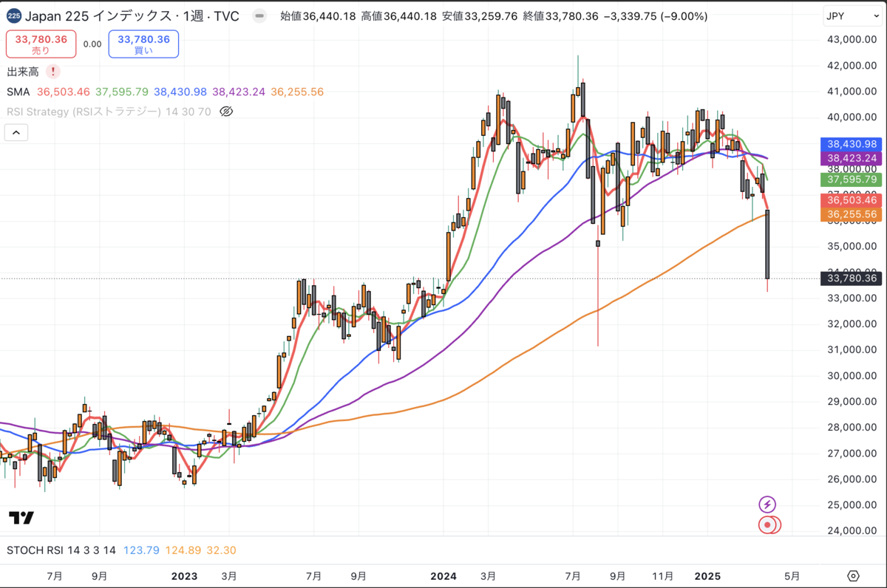Click the blue 買い buy button
The image size is (887, 588).
[x=143, y=44]
